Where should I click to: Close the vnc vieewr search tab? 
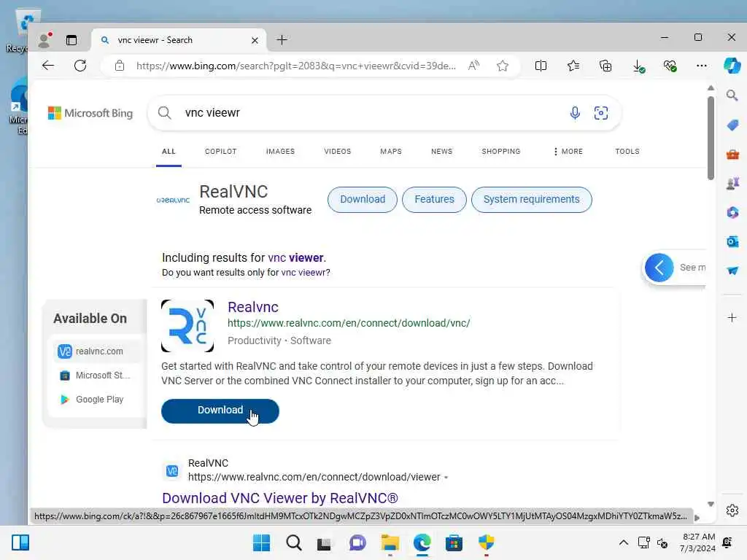click(255, 41)
